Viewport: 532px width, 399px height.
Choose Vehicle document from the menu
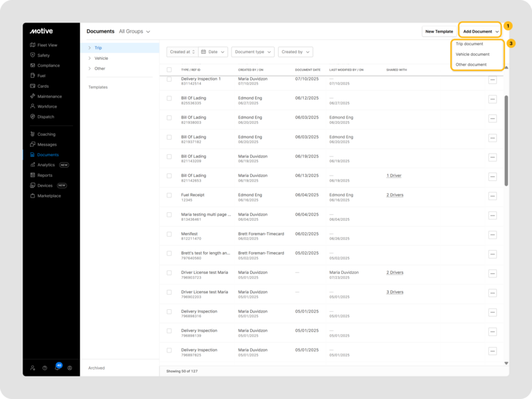tap(472, 55)
